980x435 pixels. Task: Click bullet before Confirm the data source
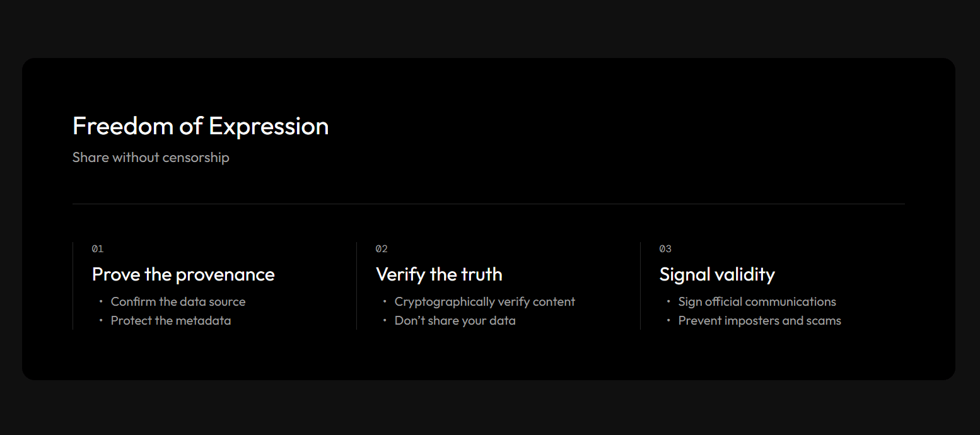(101, 302)
